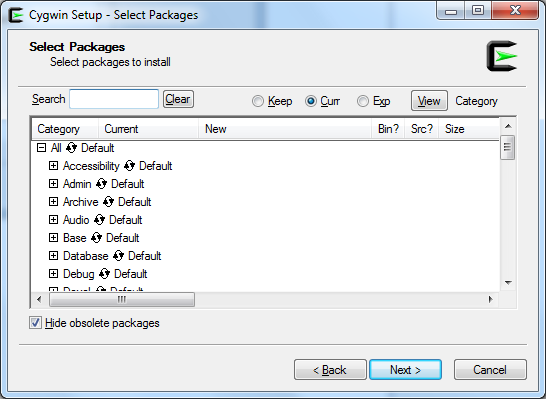Click the cycle icon beside Base

(x=96, y=238)
